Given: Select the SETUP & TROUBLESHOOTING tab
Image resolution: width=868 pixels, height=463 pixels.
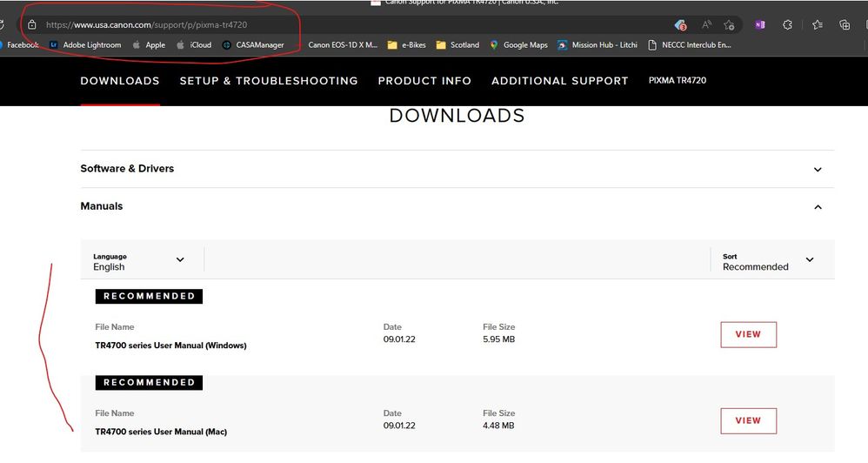Looking at the screenshot, I should pyautogui.click(x=269, y=81).
